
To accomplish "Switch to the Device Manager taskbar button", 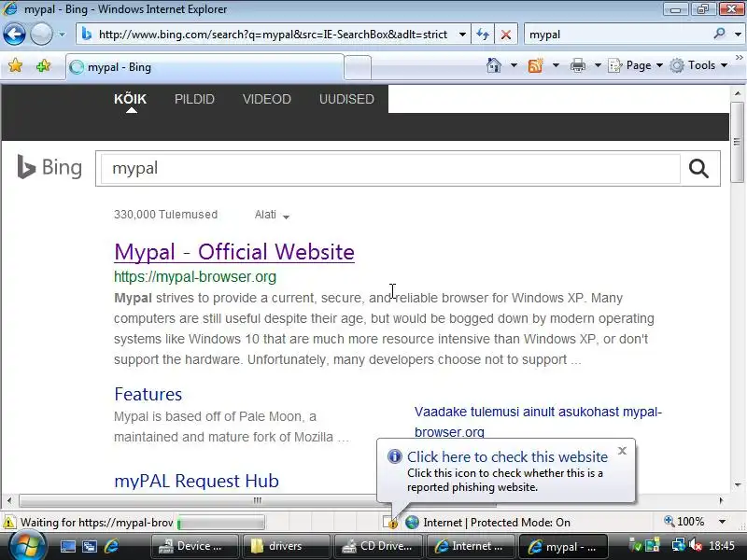I will tap(194, 546).
